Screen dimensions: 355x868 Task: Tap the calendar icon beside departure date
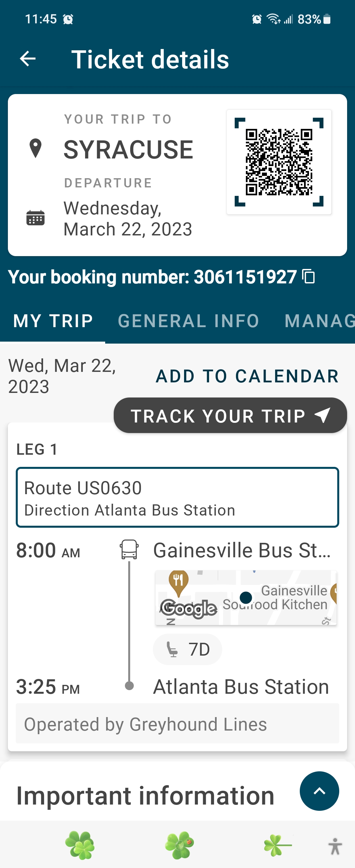[35, 218]
